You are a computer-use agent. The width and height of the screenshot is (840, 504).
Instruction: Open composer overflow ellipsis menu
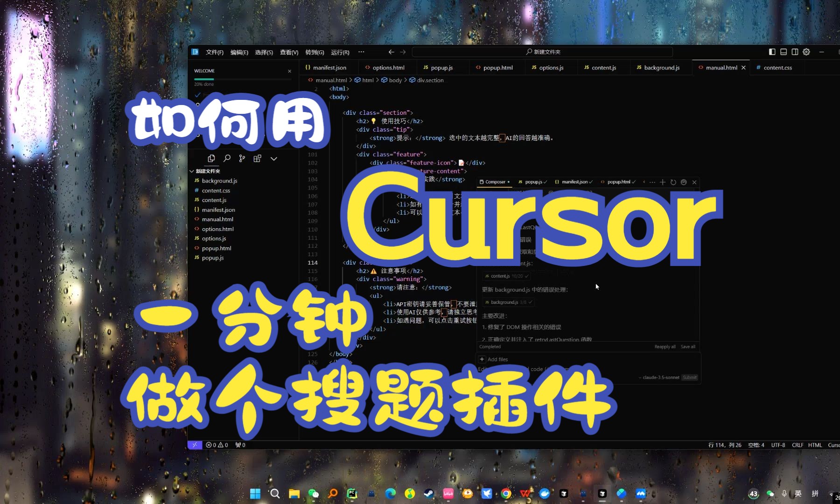point(652,182)
